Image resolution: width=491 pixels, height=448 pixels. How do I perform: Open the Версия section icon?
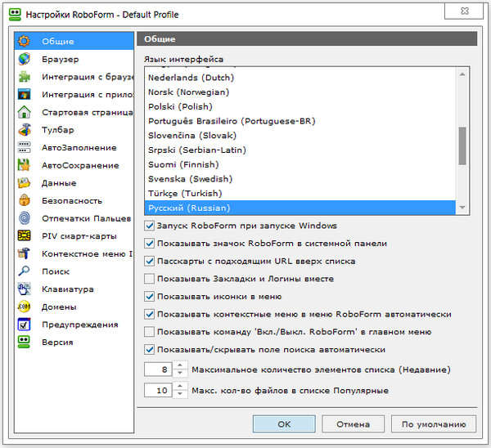point(25,343)
